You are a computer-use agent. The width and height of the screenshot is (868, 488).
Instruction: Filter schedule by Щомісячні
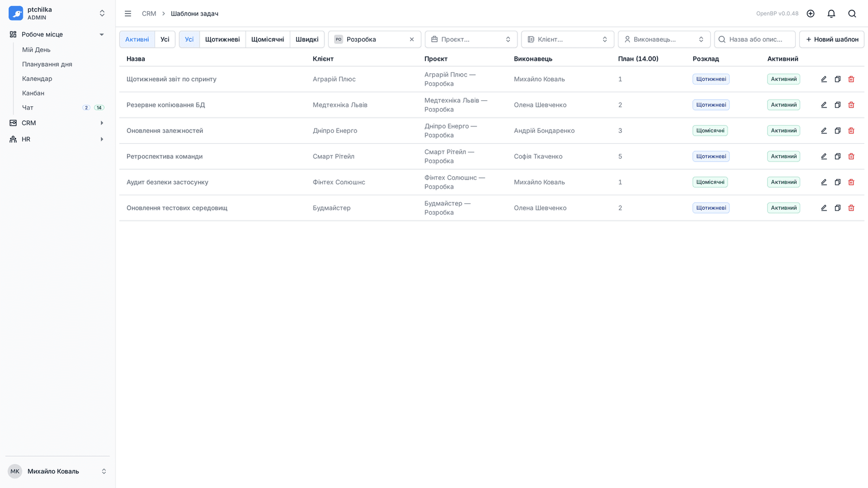(267, 39)
